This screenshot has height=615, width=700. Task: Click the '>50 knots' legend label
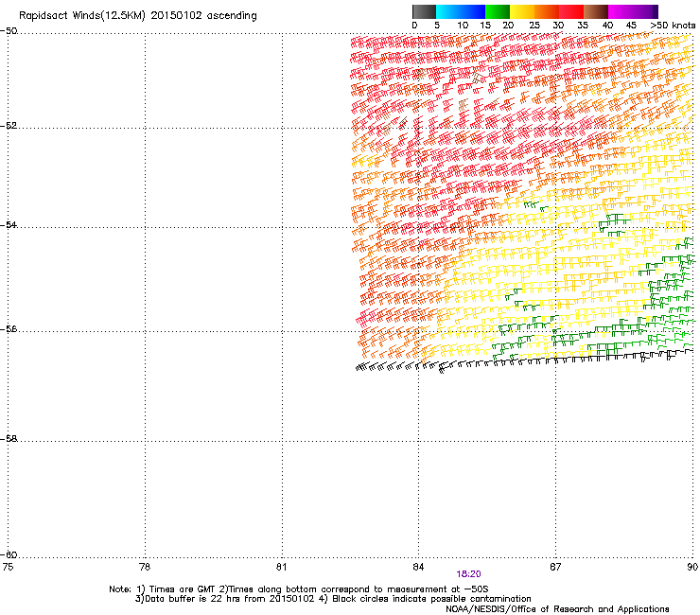point(673,25)
